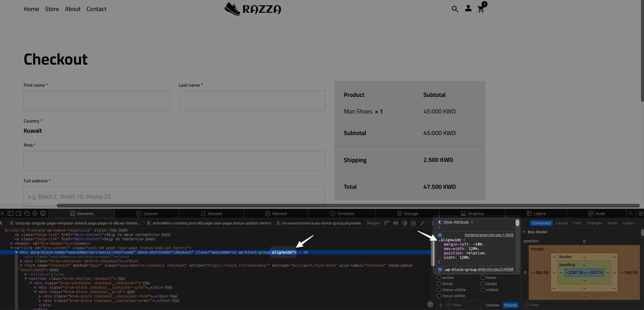Open the Layout details tab
The height and width of the screenshot is (310, 644).
[x=561, y=223]
